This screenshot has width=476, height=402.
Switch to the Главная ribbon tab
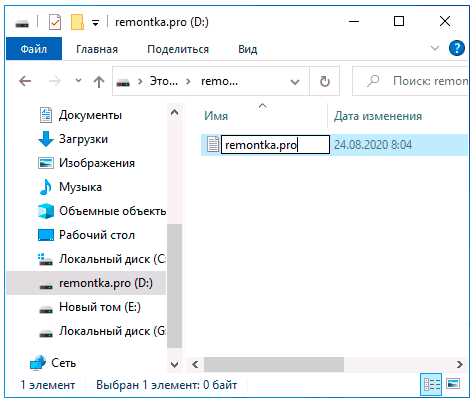tap(97, 49)
